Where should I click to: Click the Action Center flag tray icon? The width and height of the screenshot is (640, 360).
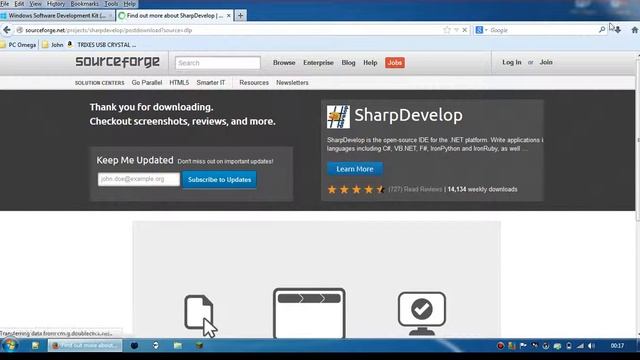click(523, 346)
